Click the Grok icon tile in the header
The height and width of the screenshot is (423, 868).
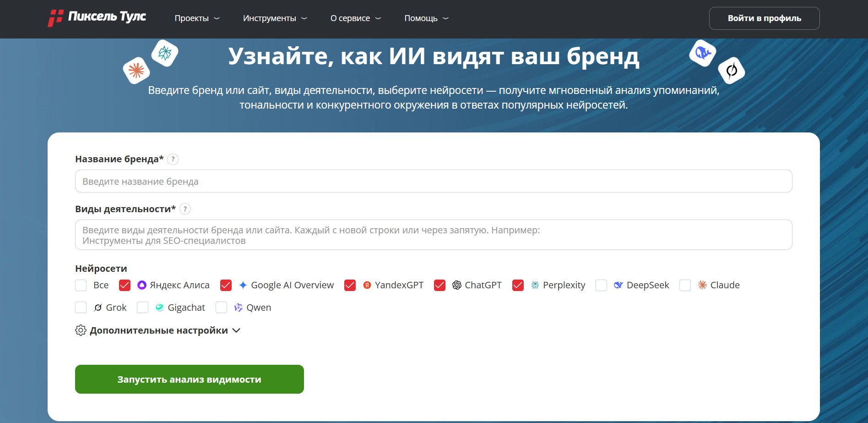pos(731,71)
